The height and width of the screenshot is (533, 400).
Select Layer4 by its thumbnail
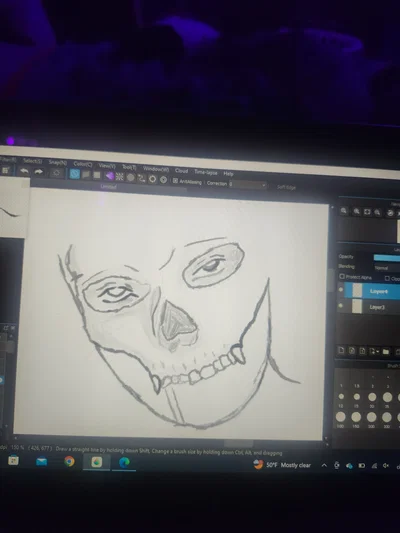(x=357, y=290)
